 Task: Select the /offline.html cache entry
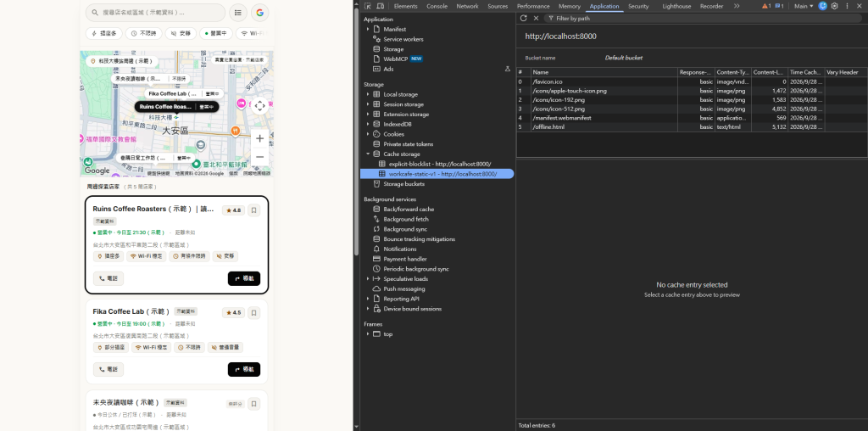(692, 127)
